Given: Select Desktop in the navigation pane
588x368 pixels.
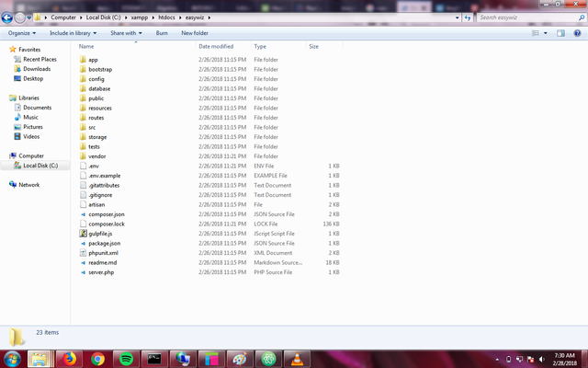Looking at the screenshot, I should click(x=33, y=78).
